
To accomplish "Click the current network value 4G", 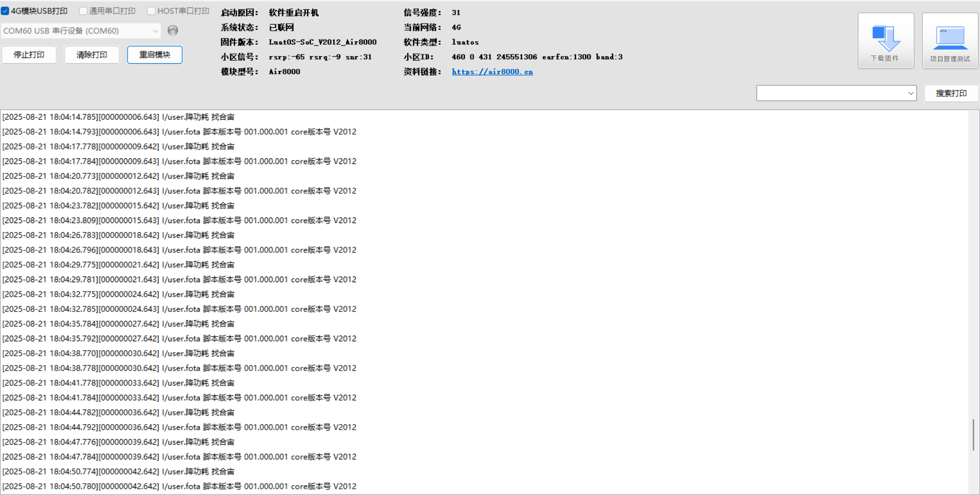I will [456, 27].
